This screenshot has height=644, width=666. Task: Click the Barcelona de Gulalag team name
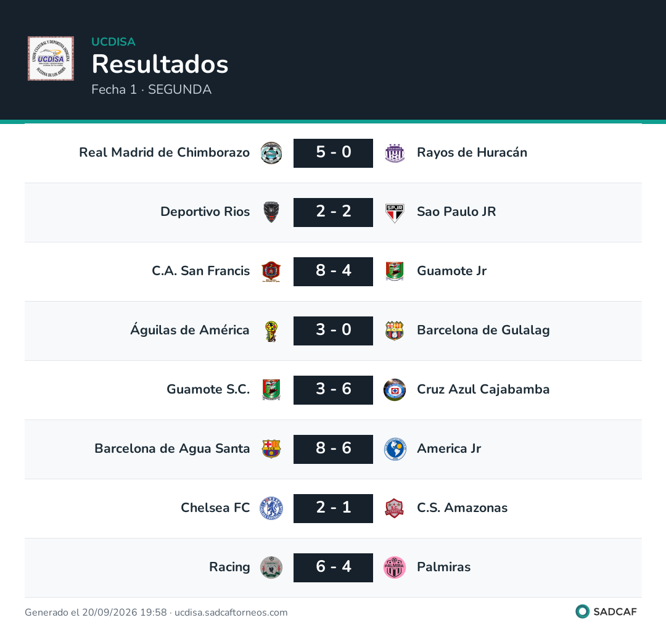(483, 330)
